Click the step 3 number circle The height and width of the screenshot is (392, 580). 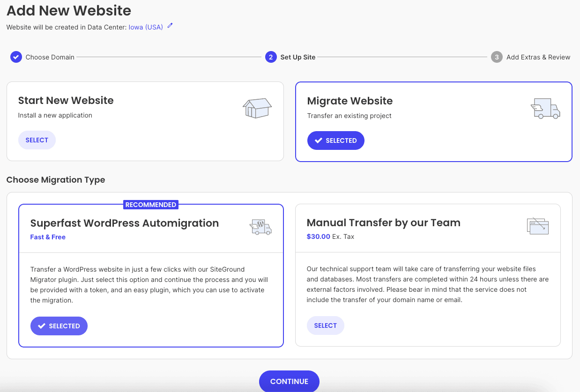coord(497,57)
